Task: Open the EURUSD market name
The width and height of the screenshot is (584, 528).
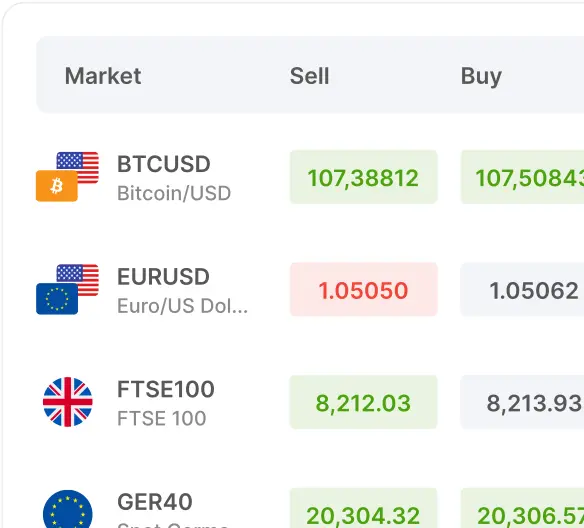Action: tap(164, 276)
